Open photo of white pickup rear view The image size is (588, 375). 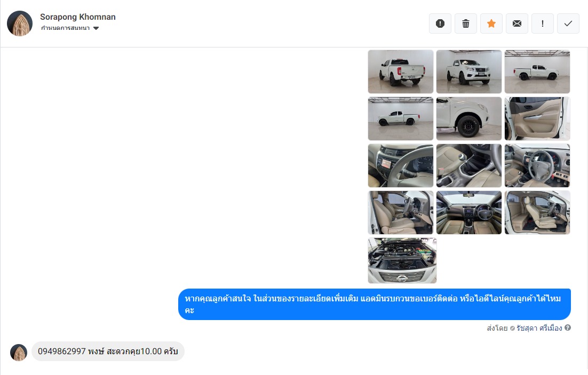(x=401, y=71)
